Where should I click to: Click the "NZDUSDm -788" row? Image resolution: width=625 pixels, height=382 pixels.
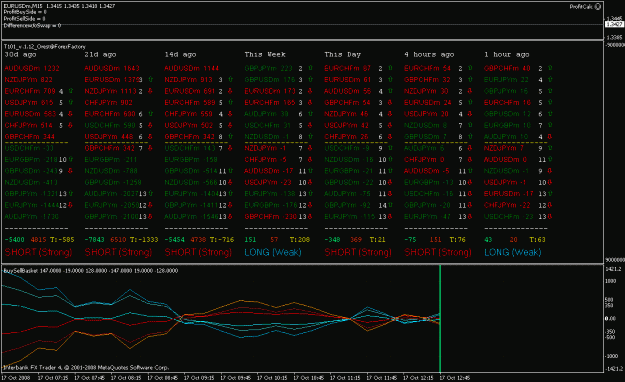tap(111, 171)
